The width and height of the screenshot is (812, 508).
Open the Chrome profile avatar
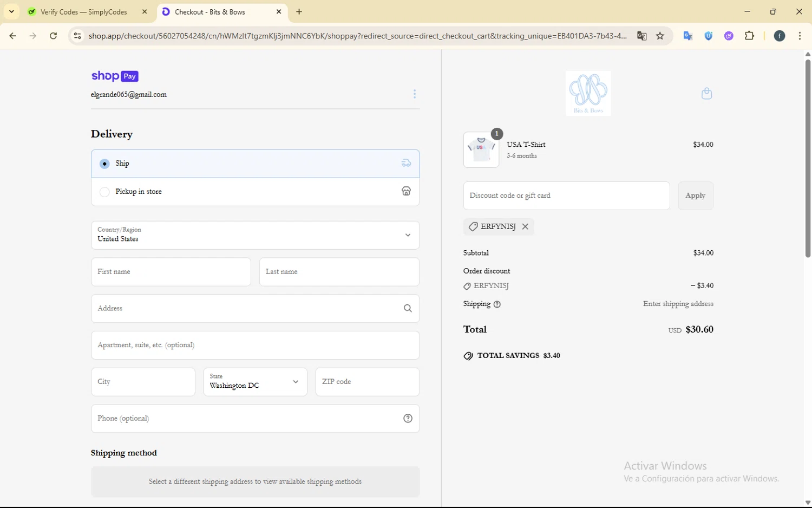780,36
